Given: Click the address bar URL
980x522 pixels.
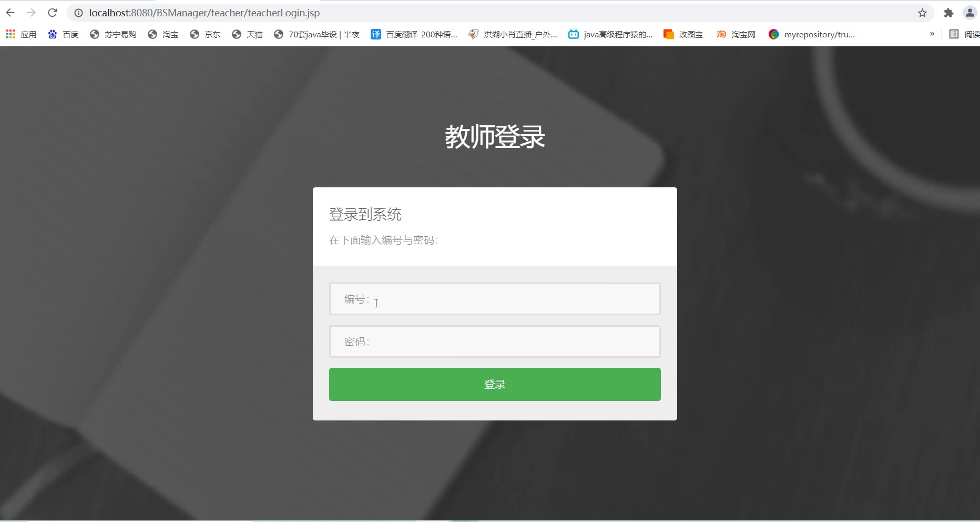Looking at the screenshot, I should (205, 13).
